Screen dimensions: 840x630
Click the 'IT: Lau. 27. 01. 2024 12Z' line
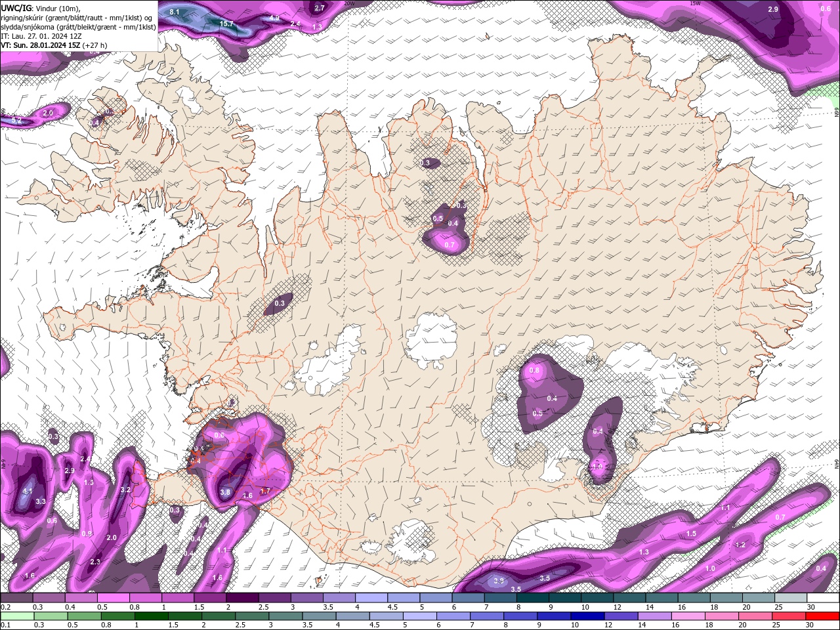41,36
